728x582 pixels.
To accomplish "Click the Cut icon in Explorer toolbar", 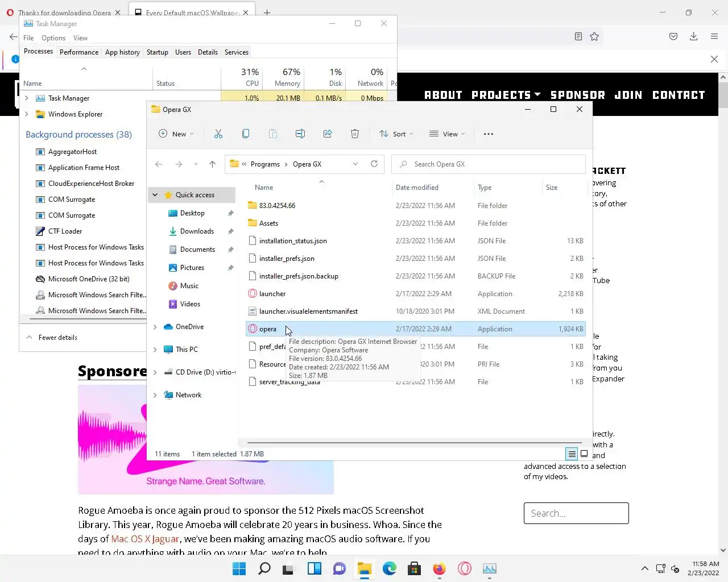I will pos(218,134).
